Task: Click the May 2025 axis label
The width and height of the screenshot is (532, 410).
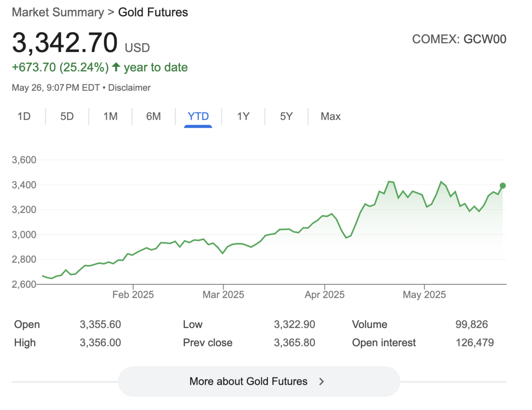Action: click(424, 295)
